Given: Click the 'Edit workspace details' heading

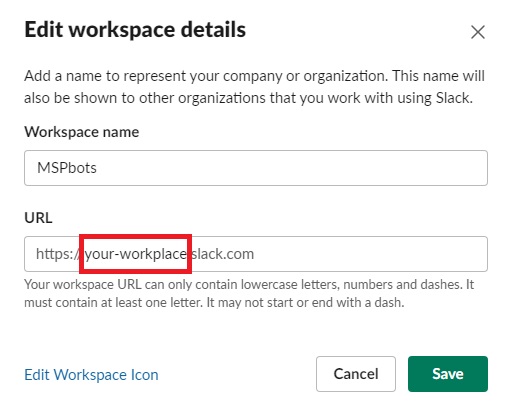Looking at the screenshot, I should pos(135,30).
